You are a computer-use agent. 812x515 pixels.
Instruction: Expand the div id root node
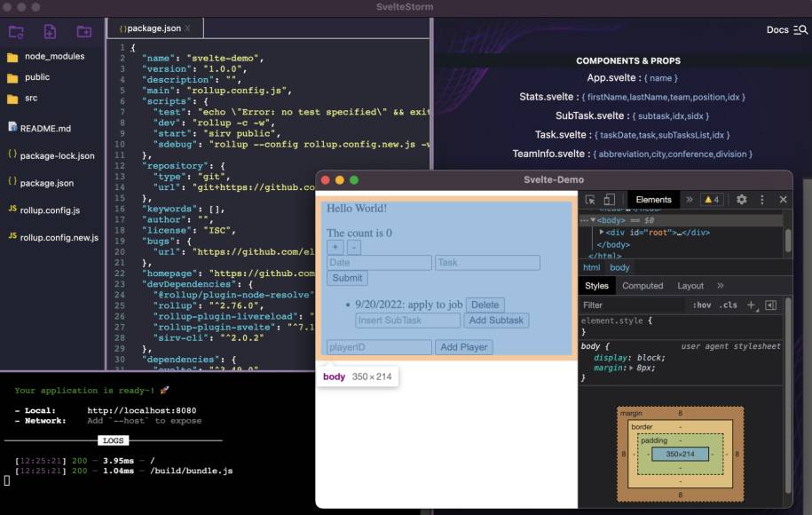[601, 232]
